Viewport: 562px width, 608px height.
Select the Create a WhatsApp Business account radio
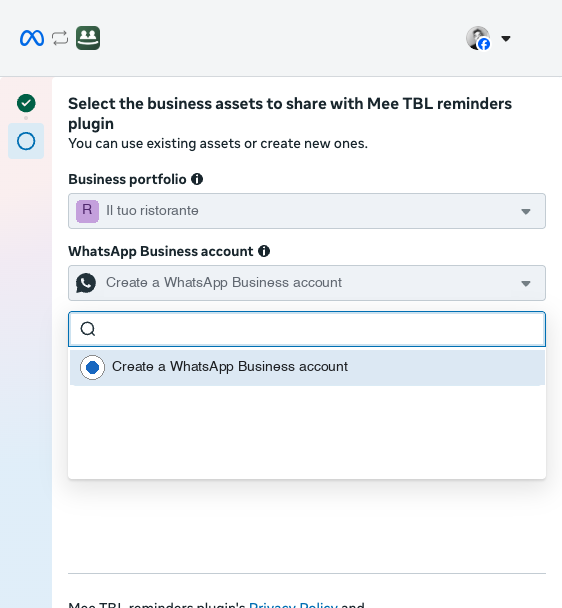pos(92,367)
